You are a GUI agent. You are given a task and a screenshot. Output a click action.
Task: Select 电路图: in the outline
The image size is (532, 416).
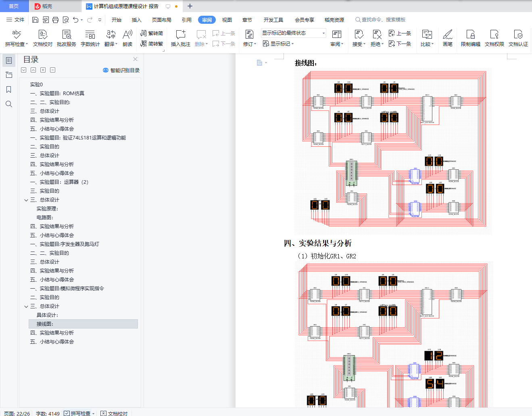pos(45,218)
